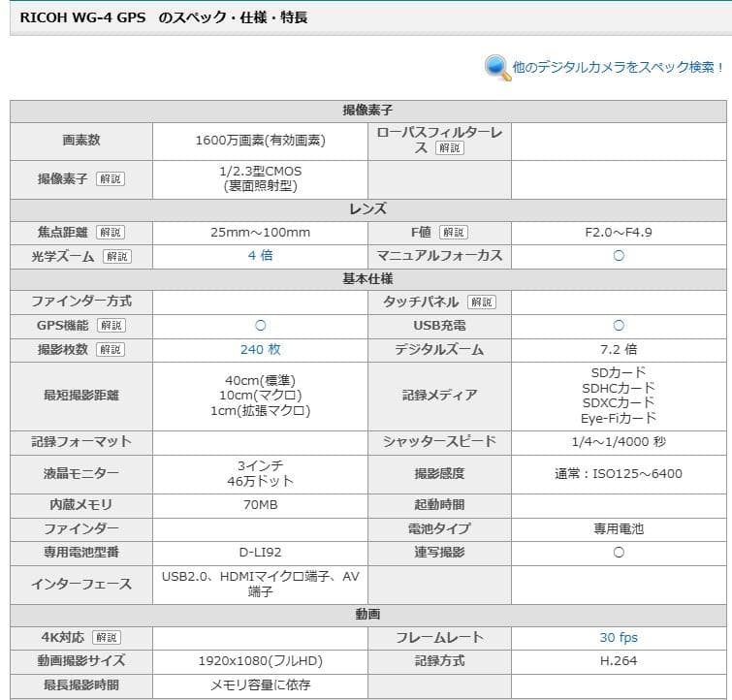Show 解説 for F値
Image resolution: width=732 pixels, height=700 pixels.
(x=454, y=232)
